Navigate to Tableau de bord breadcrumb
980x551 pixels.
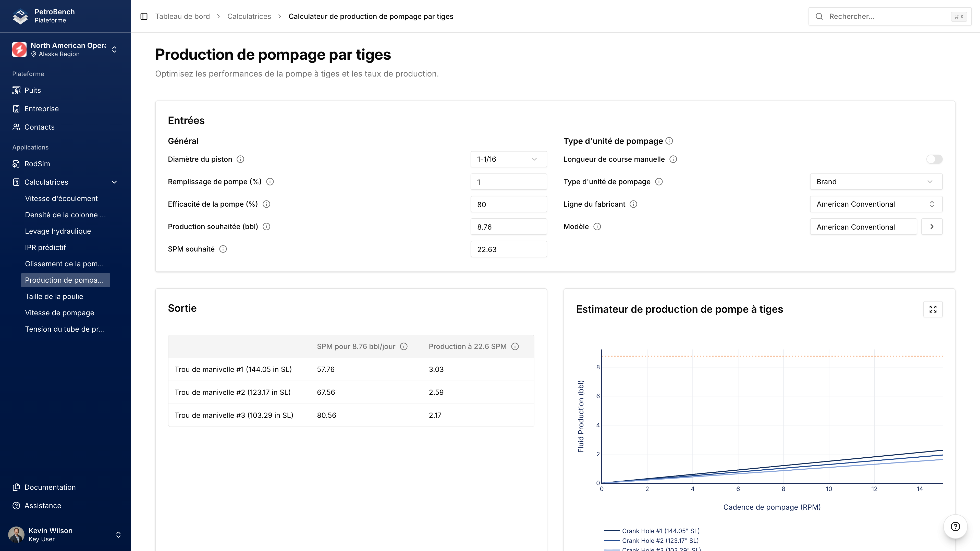click(183, 16)
